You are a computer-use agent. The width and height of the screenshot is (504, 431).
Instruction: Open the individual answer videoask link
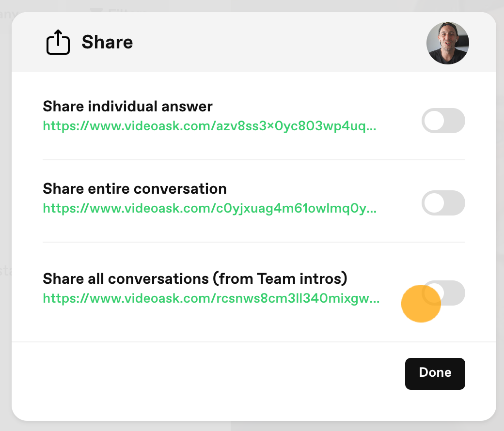pyautogui.click(x=209, y=126)
